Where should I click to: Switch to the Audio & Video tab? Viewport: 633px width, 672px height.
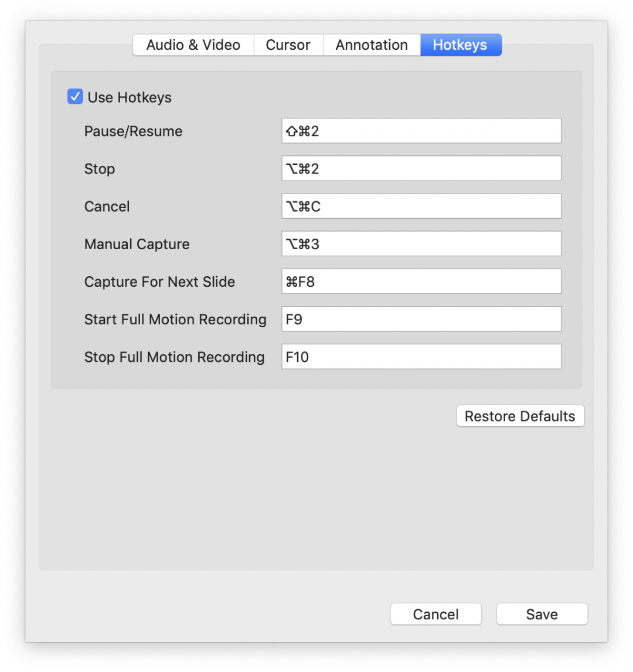tap(193, 45)
